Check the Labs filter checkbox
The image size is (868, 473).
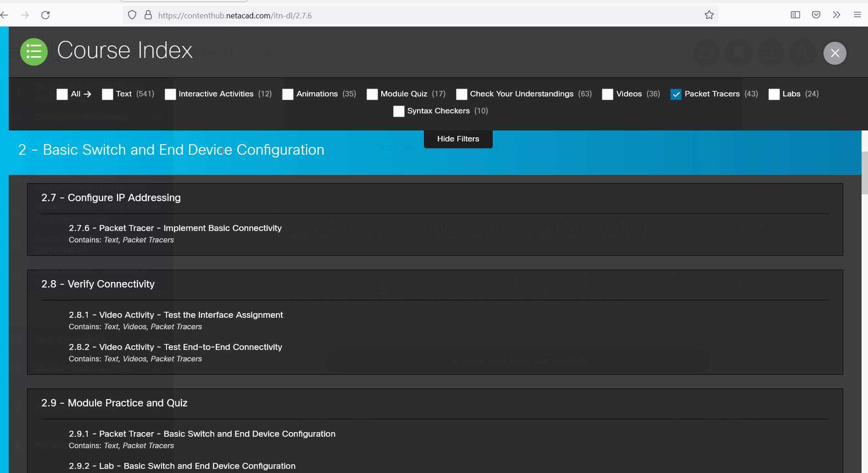pos(774,94)
